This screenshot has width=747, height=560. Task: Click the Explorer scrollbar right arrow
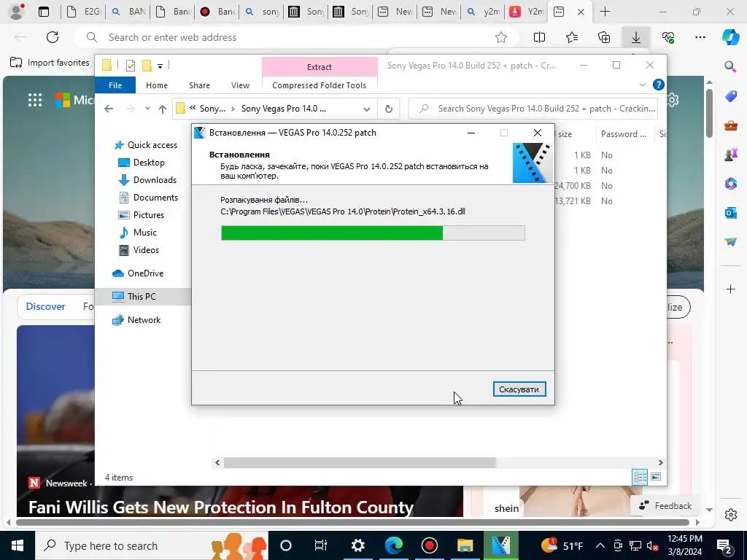click(660, 462)
